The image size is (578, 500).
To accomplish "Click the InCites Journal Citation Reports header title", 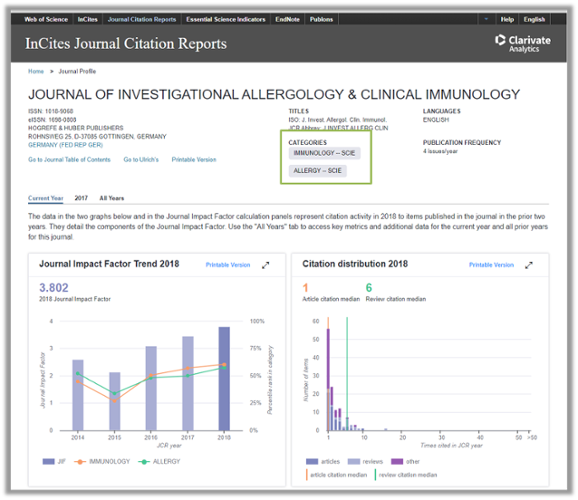I will click(x=126, y=44).
